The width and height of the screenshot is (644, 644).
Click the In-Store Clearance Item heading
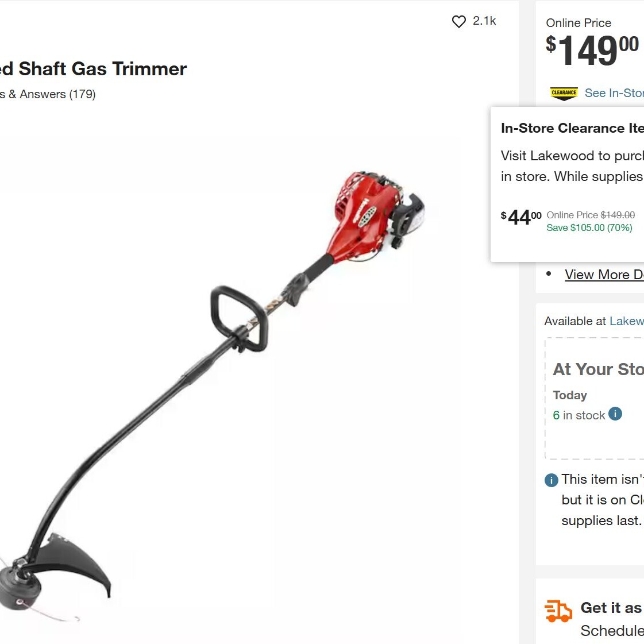pyautogui.click(x=572, y=128)
